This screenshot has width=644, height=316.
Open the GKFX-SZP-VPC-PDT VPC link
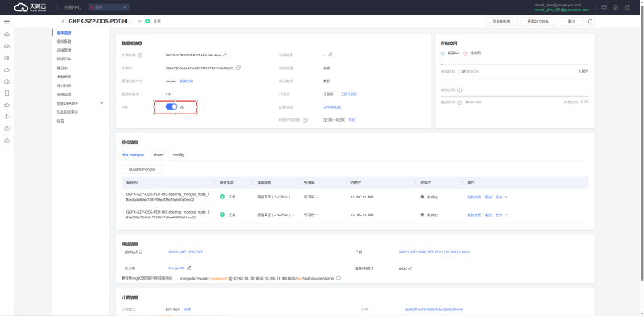[186, 252]
